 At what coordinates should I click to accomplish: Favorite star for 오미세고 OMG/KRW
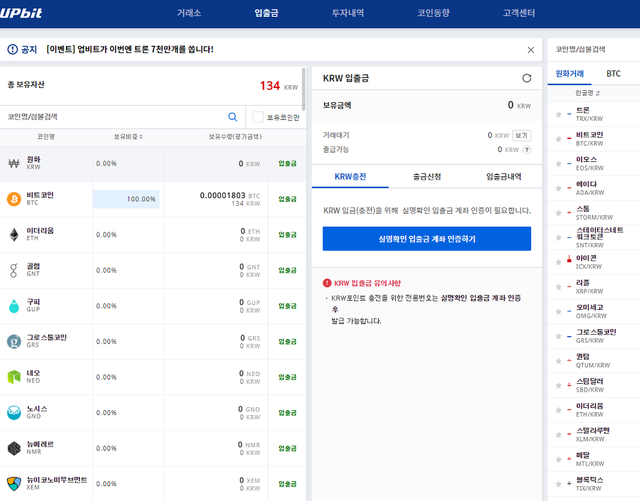pyautogui.click(x=558, y=312)
